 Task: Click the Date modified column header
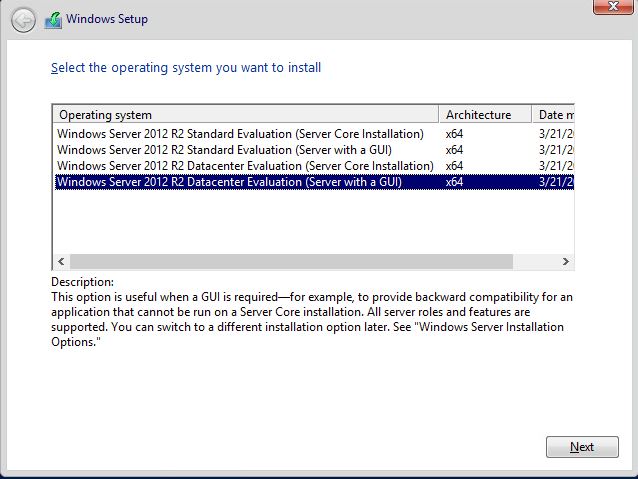554,114
